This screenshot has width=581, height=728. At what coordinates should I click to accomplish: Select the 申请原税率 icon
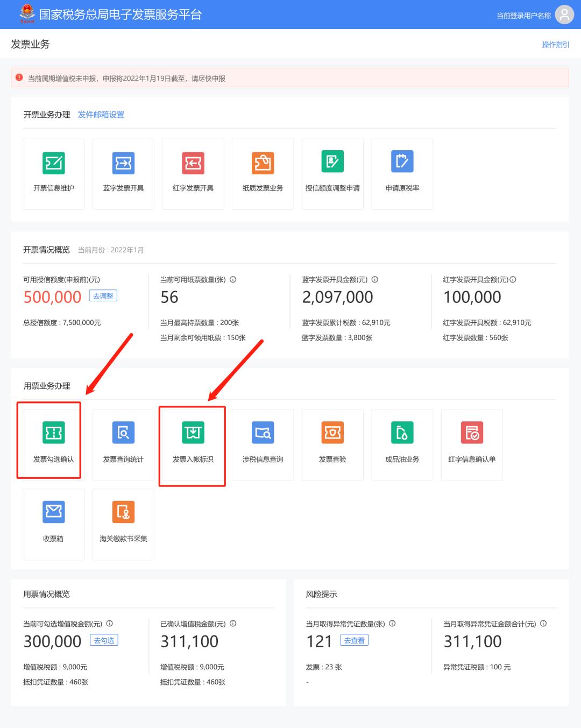pyautogui.click(x=402, y=173)
